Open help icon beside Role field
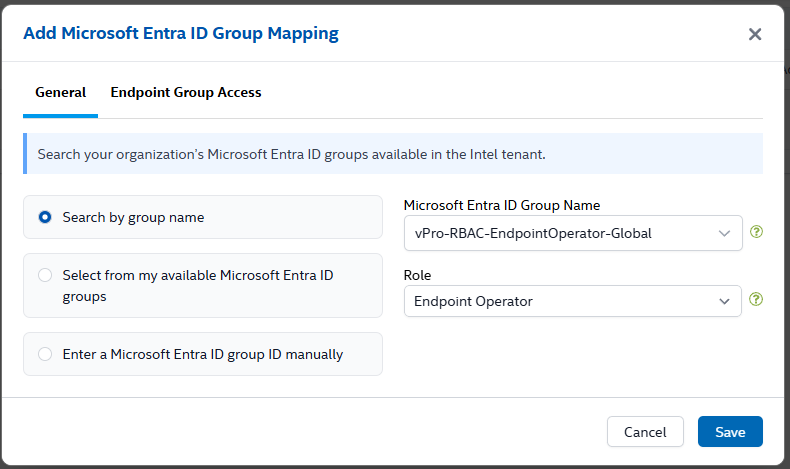Screen dimensions: 790x469 point(756,299)
